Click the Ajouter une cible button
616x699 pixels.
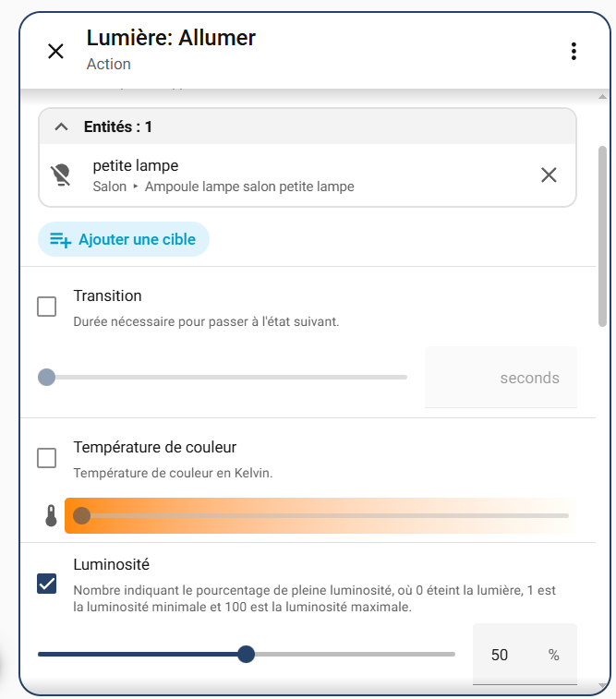(x=124, y=239)
